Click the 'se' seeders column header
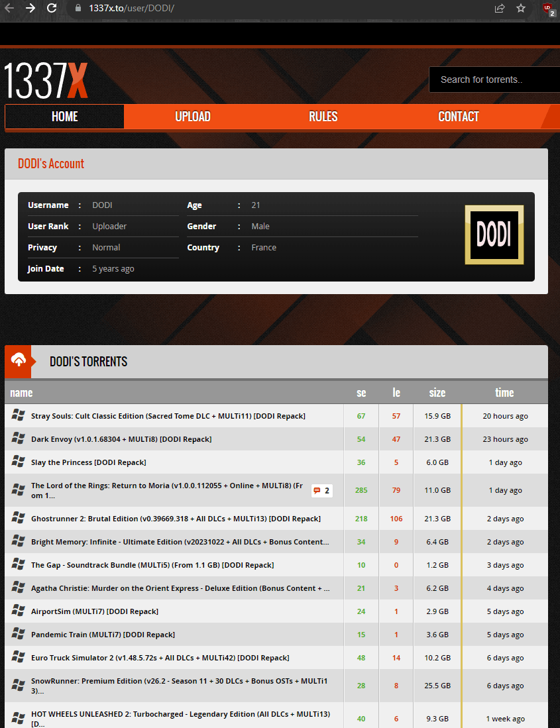The height and width of the screenshot is (728, 560). [361, 393]
